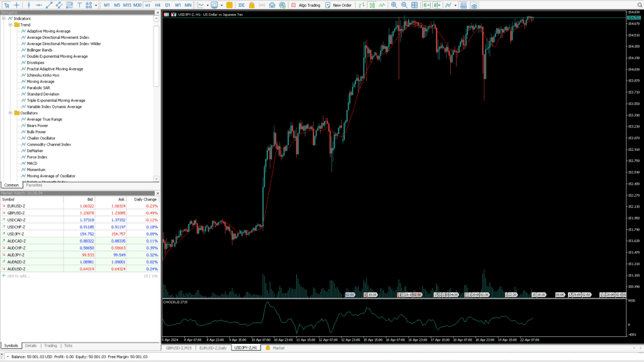Switch chart to M5 timeframe

117,5
